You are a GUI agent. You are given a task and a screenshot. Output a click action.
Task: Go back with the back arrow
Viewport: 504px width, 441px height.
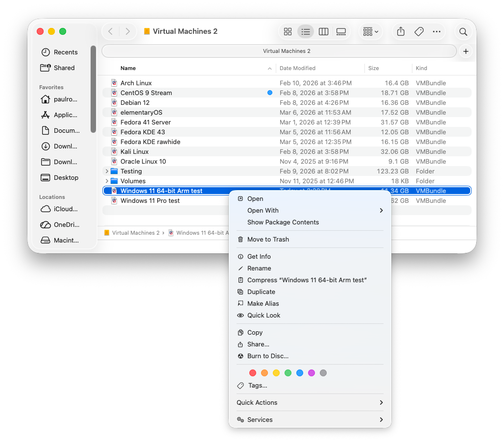coord(111,31)
